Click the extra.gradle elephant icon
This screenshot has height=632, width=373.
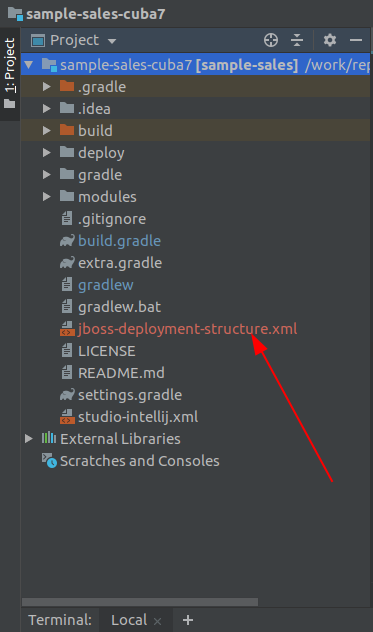pos(67,263)
